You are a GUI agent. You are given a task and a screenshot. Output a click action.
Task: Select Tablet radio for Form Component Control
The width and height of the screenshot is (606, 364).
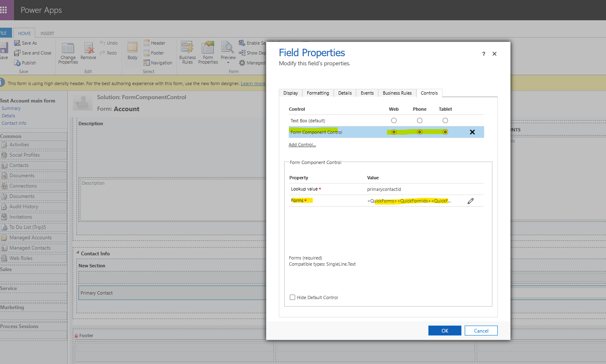tap(445, 132)
